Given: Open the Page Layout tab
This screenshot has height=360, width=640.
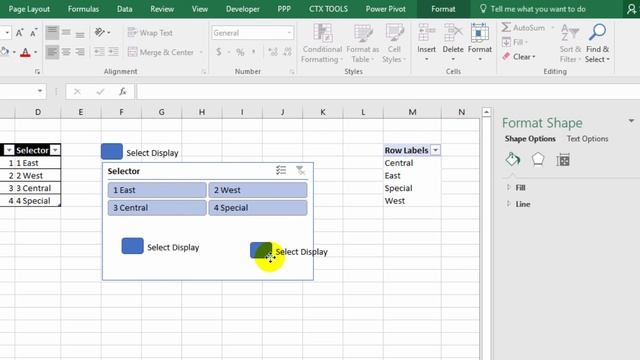Looking at the screenshot, I should point(29,9).
